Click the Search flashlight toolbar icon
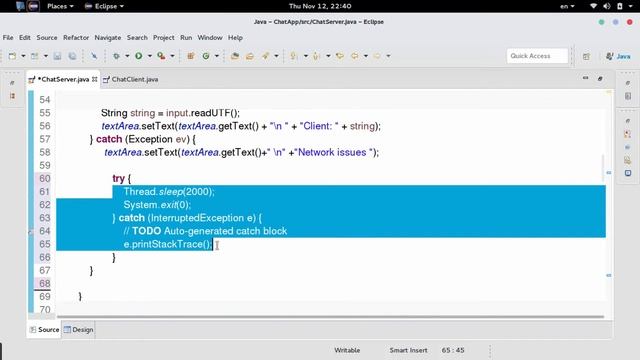 click(265, 56)
